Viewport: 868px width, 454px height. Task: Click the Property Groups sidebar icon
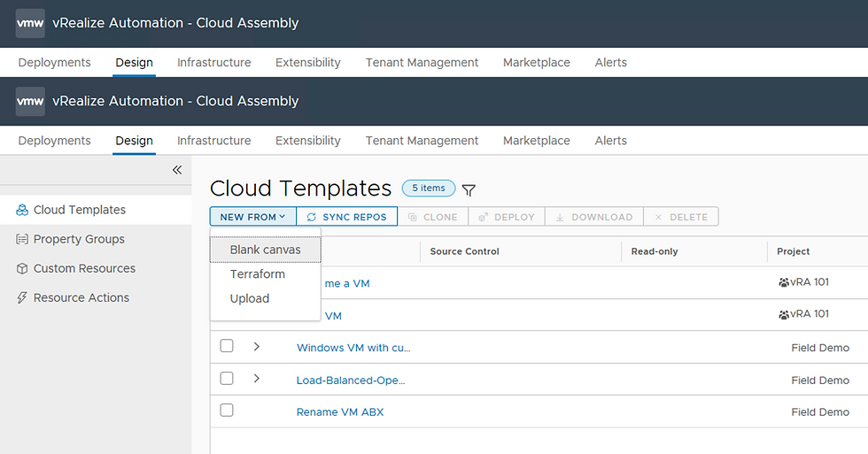pyautogui.click(x=22, y=240)
